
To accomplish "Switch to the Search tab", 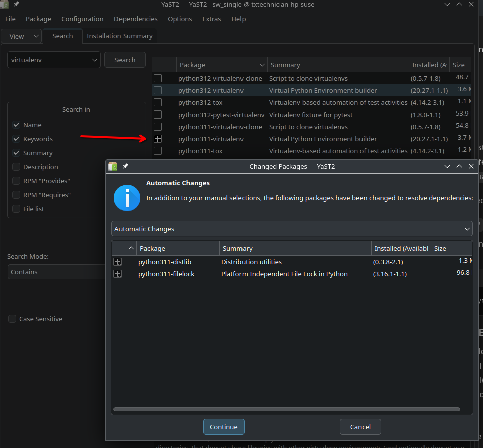I will tap(63, 36).
